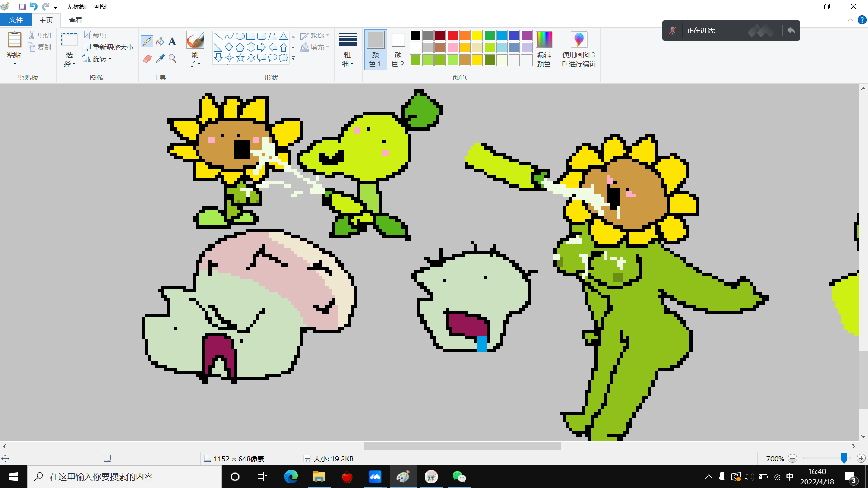Click the zoom out minus button
Viewport: 868px width, 488px height.
793,458
